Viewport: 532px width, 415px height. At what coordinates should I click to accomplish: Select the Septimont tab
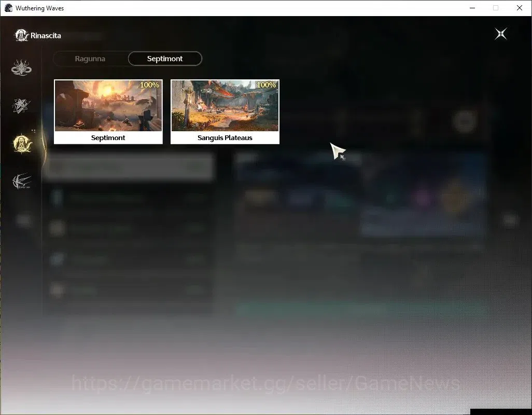(165, 59)
